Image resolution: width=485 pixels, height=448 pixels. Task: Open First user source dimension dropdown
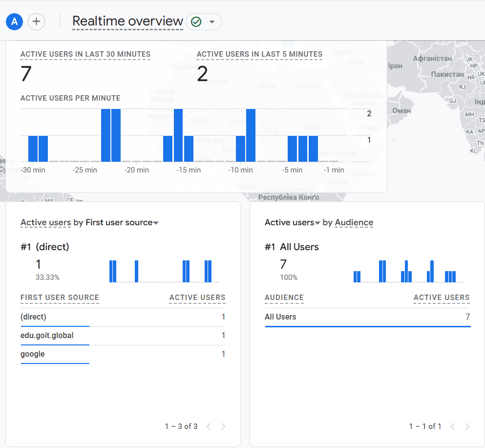click(156, 223)
